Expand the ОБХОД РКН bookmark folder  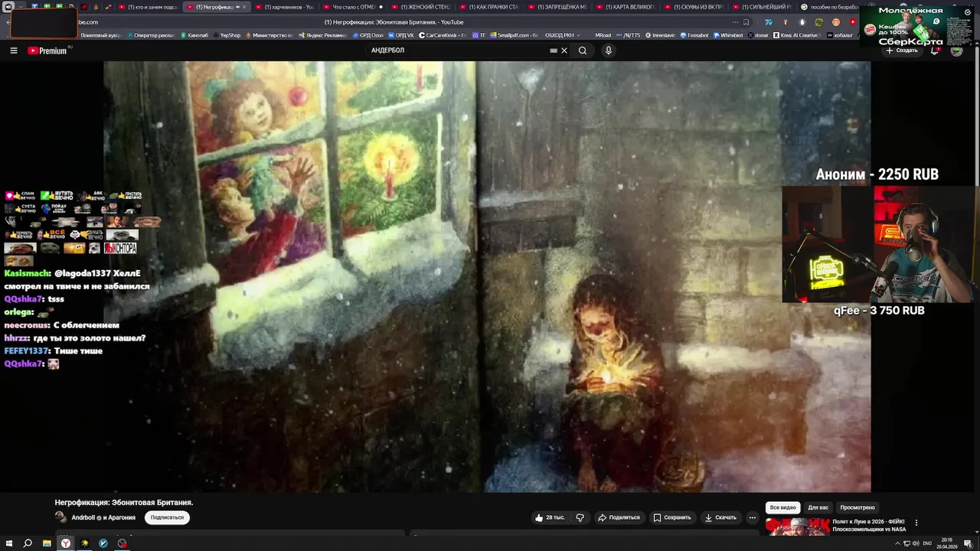click(x=563, y=35)
